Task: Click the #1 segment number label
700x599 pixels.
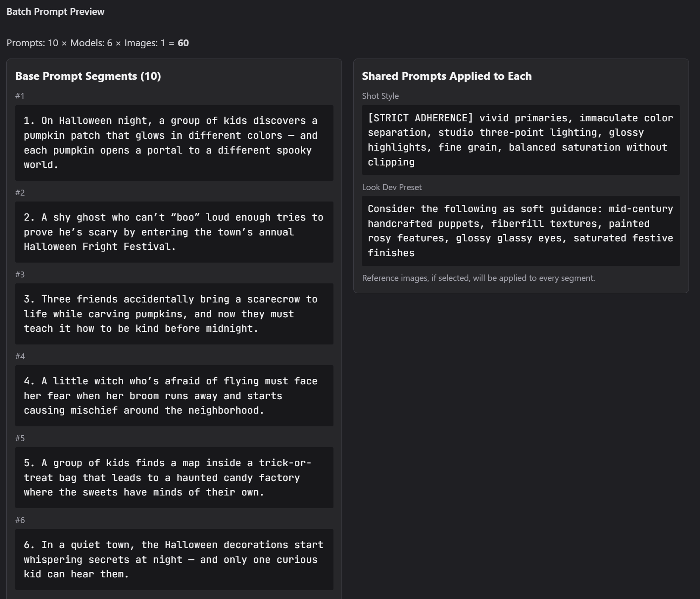Action: [x=20, y=96]
